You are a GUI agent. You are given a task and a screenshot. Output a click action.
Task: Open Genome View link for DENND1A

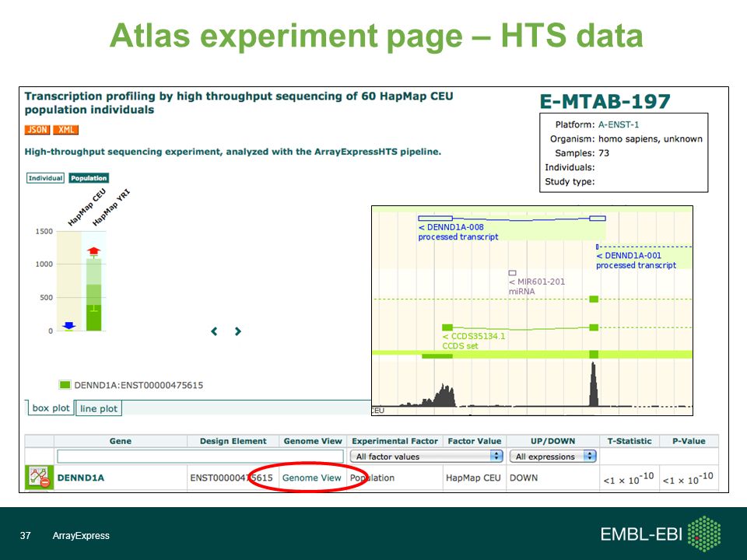(311, 478)
